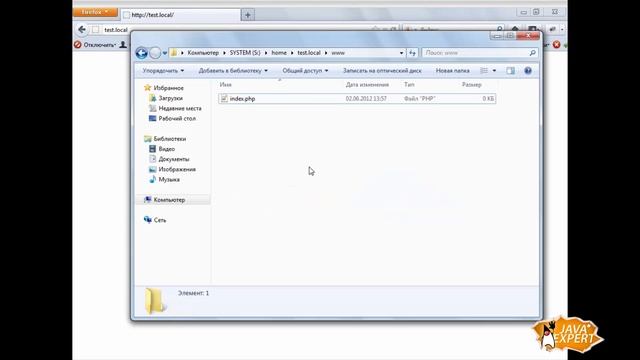Image resolution: width=640 pixels, height=360 pixels.
Task: Click the red X icon on Firefox toolbar
Action: 556,44
